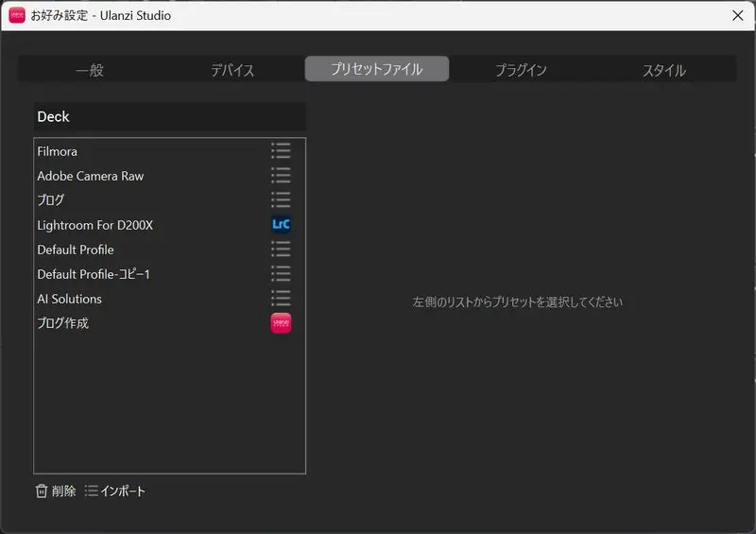This screenshot has width=756, height=534.
Task: Click the Deck header field
Action: point(170,117)
